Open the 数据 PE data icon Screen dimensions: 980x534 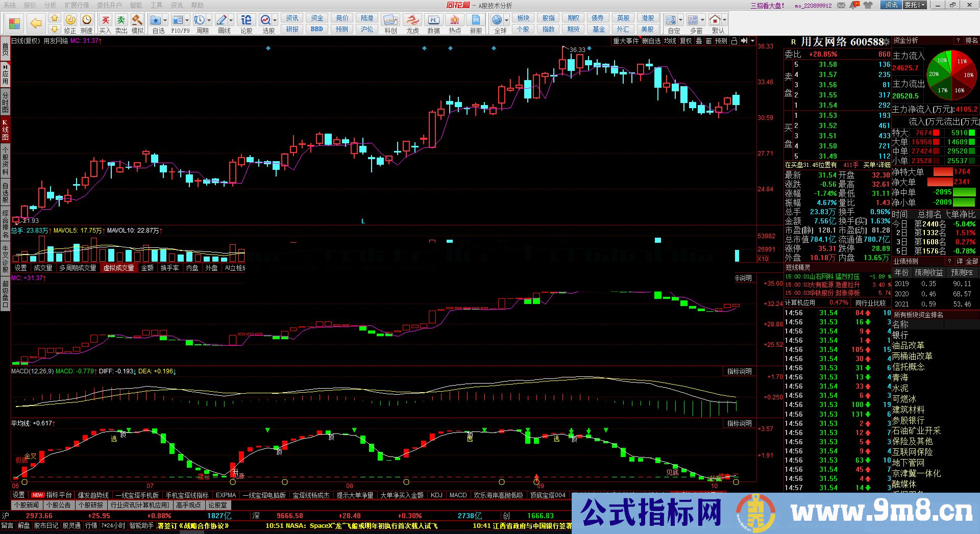click(x=433, y=23)
